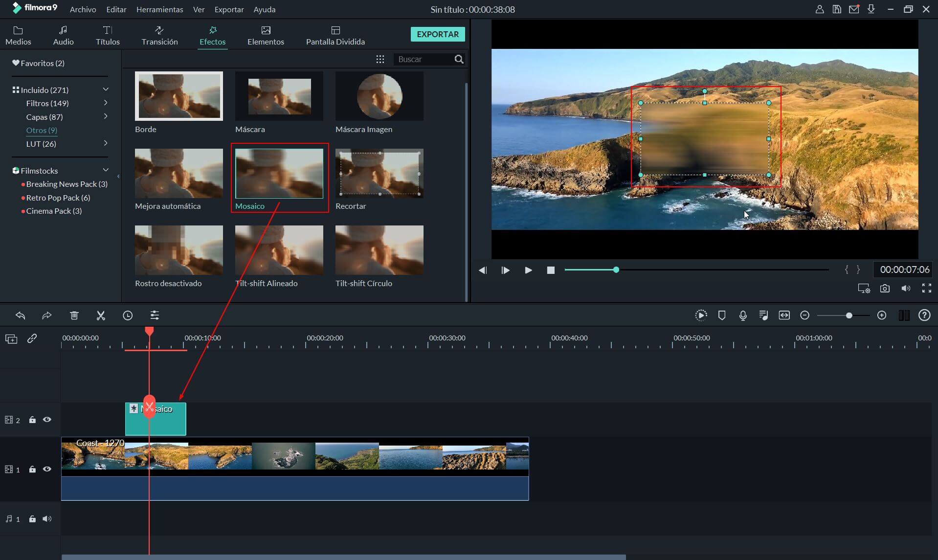The height and width of the screenshot is (560, 938).
Task: Click the timeline zoom slider handle
Action: pyautogui.click(x=849, y=316)
